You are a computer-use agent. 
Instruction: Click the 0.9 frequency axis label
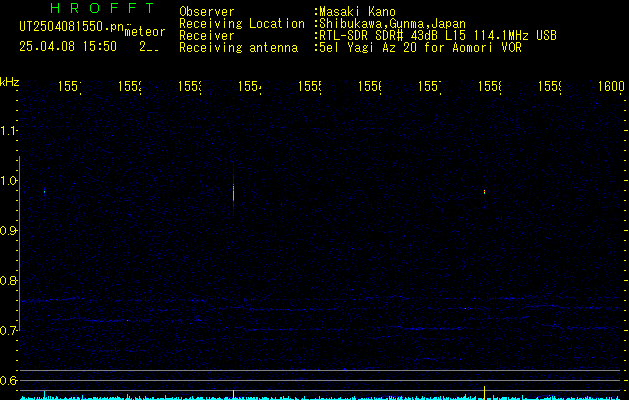pyautogui.click(x=8, y=230)
